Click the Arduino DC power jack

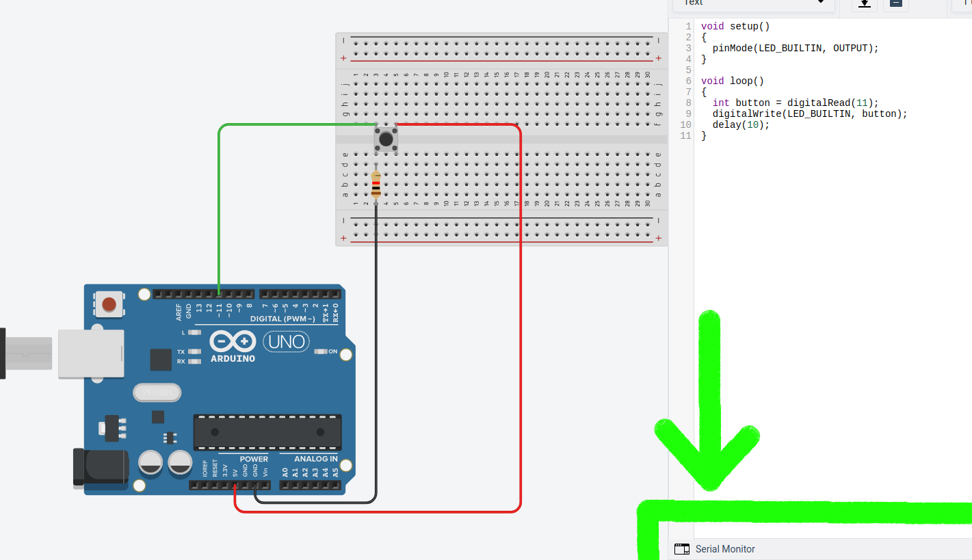101,468
